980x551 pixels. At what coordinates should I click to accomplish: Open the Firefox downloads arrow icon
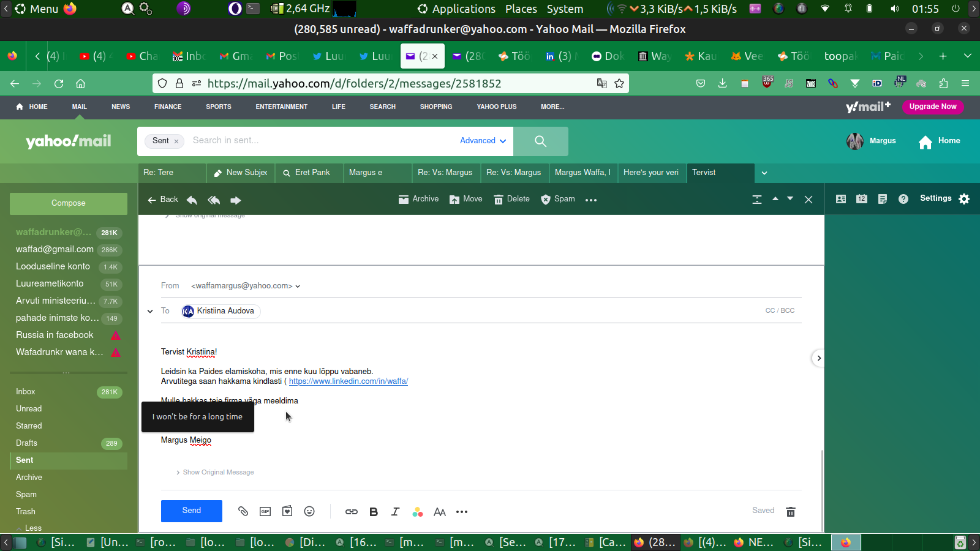(x=723, y=83)
